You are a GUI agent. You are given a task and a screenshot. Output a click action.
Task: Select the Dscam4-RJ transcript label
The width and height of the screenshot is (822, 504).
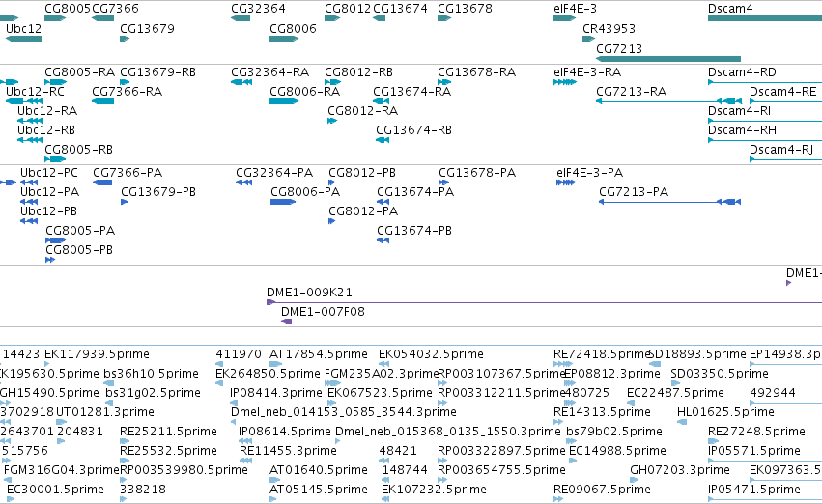[781, 150]
